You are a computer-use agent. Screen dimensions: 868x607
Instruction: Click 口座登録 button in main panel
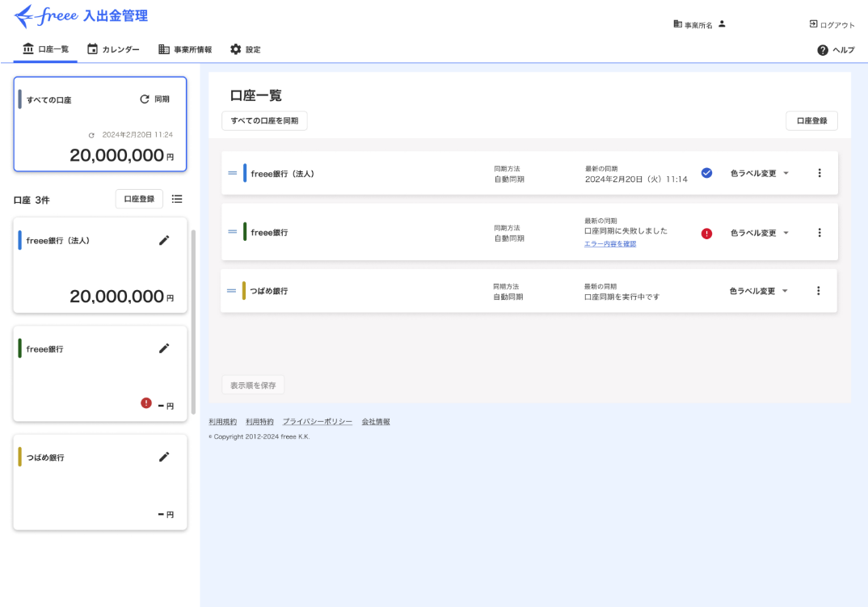tap(811, 120)
